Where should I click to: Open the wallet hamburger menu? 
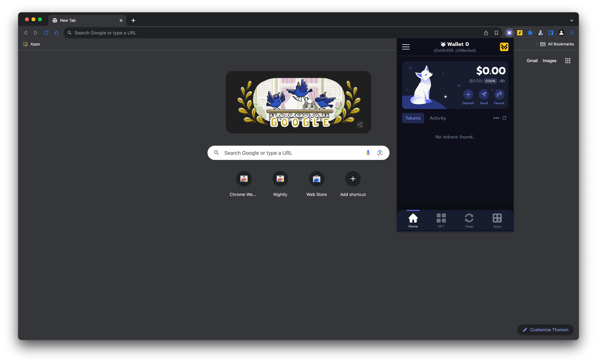click(406, 47)
